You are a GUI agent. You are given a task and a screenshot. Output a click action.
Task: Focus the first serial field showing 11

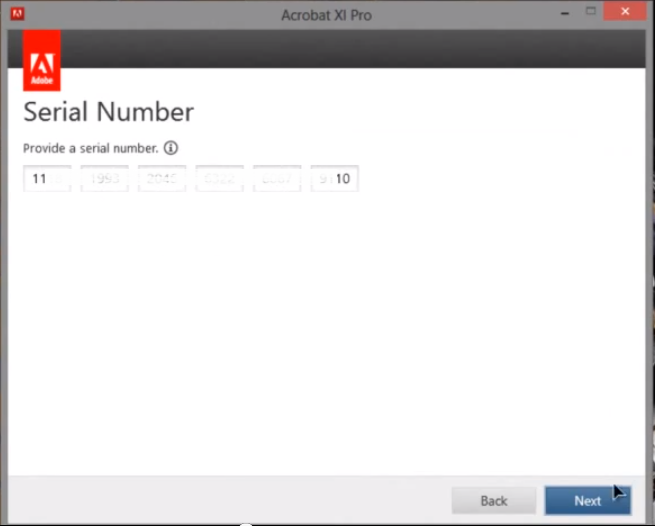click(x=47, y=179)
